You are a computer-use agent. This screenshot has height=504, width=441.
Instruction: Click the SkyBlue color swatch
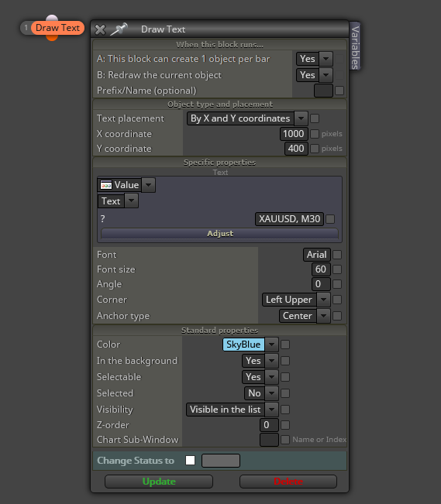coord(243,345)
